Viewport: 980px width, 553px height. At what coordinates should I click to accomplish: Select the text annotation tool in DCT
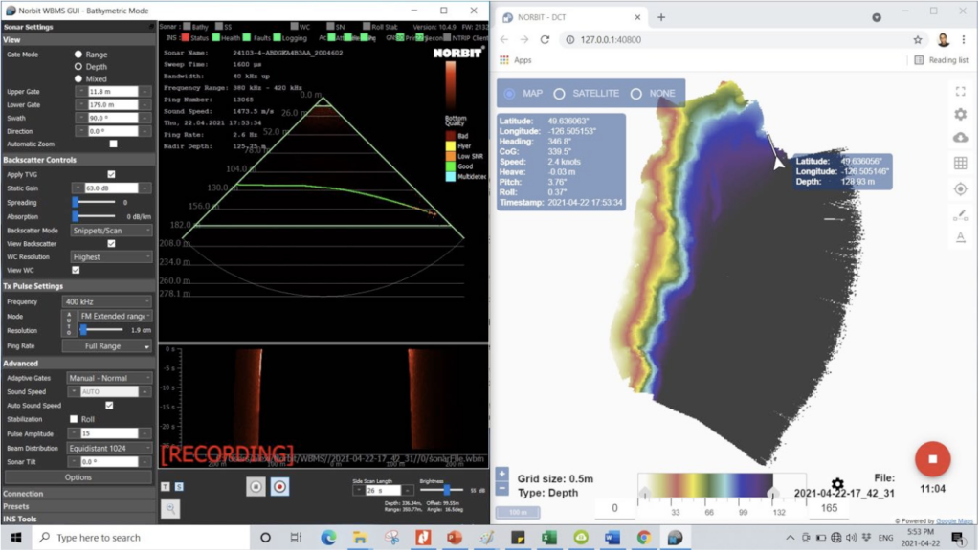(x=961, y=237)
